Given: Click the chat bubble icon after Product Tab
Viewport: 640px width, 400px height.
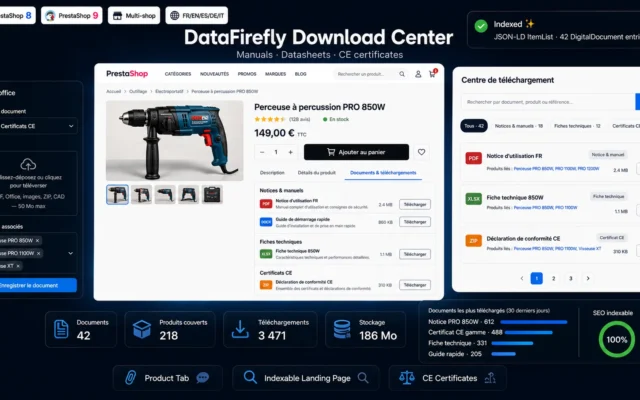Looking at the screenshot, I should point(202,378).
